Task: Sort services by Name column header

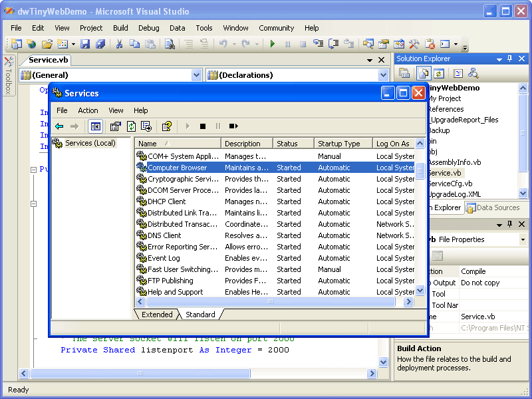Action: [x=178, y=144]
